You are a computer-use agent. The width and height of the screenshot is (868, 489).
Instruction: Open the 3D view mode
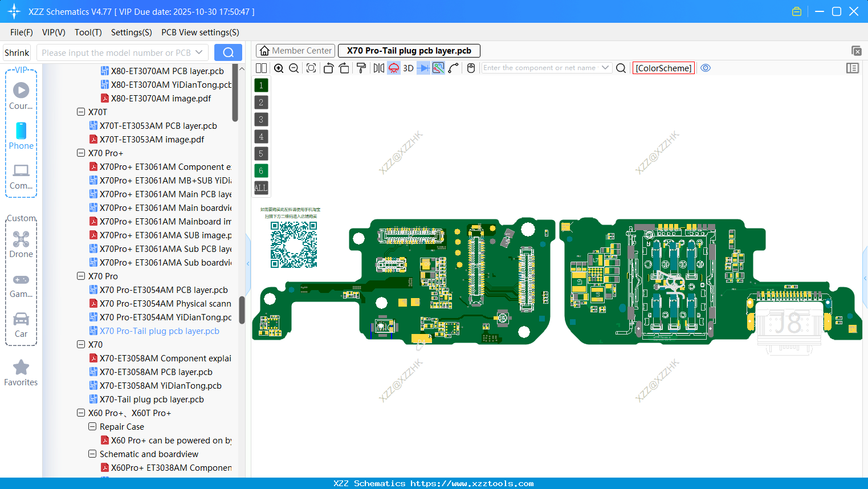[407, 68]
